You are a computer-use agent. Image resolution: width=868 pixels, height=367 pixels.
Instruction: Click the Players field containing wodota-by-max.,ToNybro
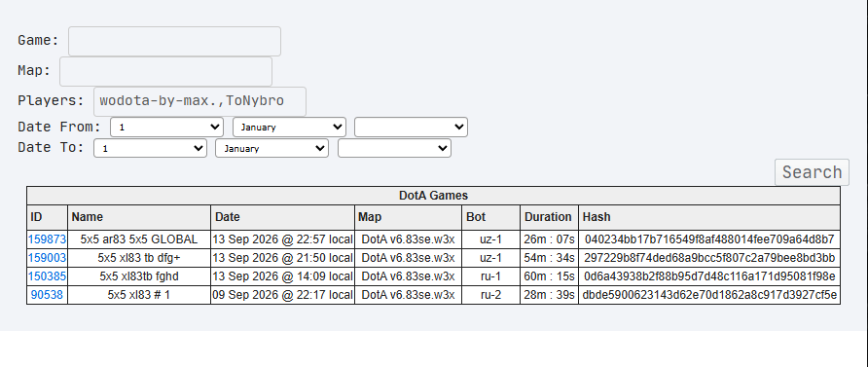coord(199,101)
